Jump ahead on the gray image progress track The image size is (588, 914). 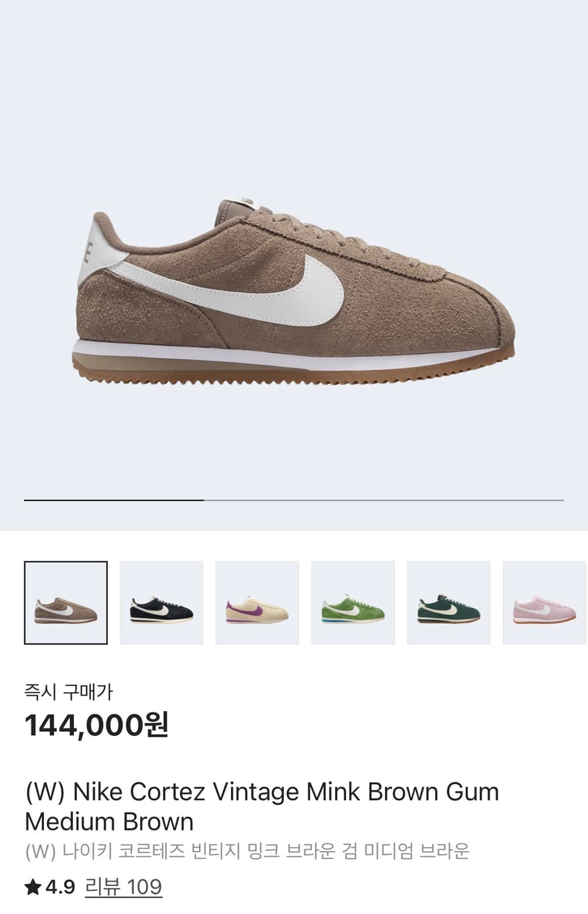tap(384, 500)
